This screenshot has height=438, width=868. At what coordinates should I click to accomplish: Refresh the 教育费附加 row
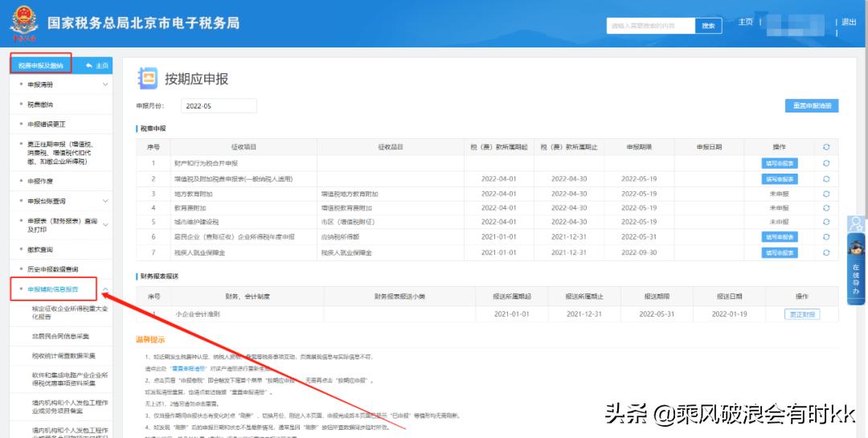click(826, 207)
